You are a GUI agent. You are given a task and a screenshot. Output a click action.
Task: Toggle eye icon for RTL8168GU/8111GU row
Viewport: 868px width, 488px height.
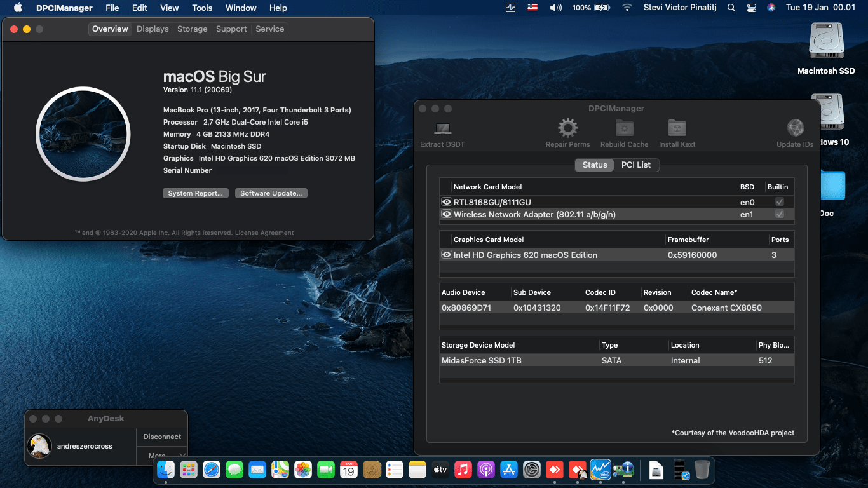click(447, 202)
